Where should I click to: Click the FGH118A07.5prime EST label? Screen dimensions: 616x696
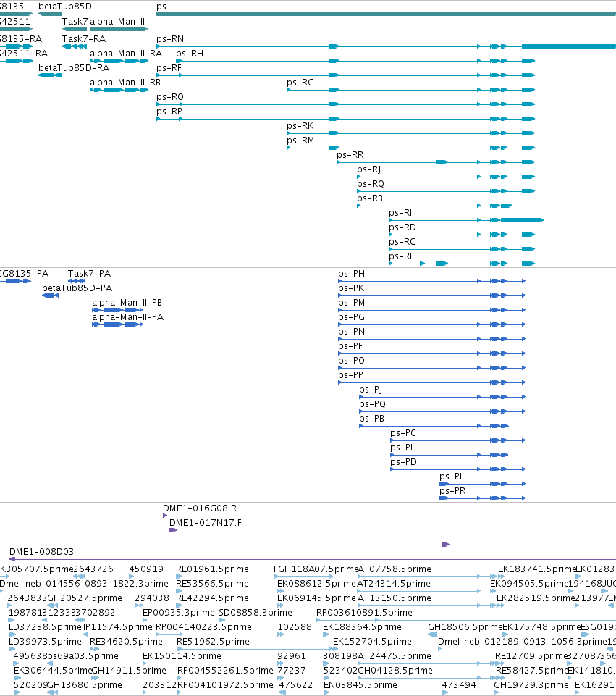(316, 569)
